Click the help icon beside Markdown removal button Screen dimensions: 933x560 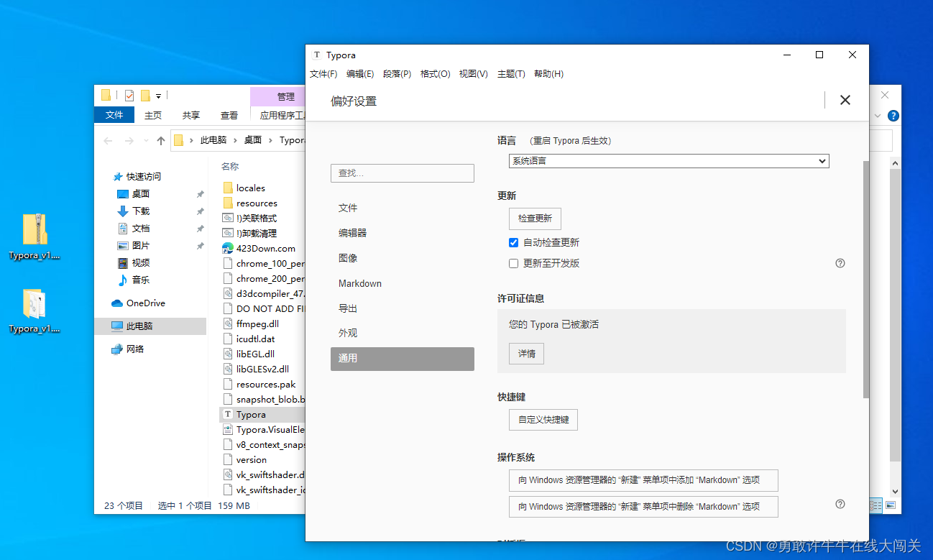click(840, 504)
